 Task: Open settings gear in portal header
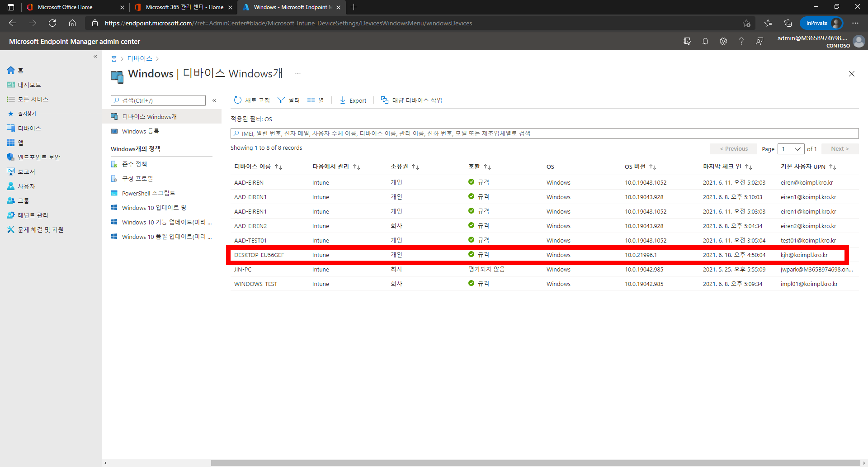723,41
